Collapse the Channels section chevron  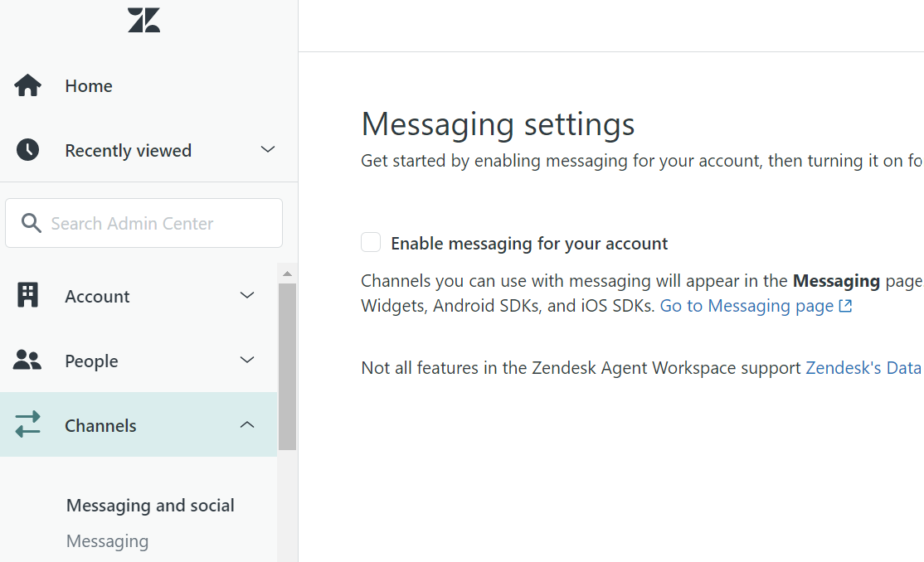coord(247,425)
